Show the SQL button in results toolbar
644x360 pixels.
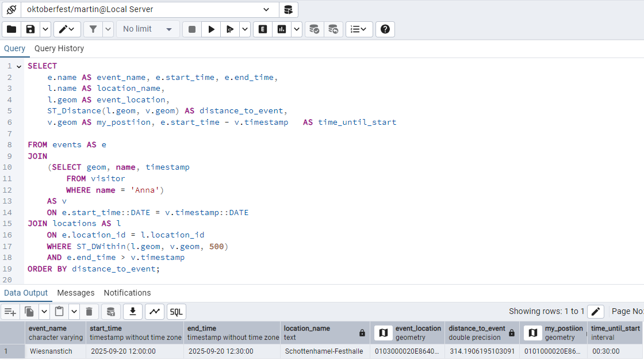pyautogui.click(x=176, y=312)
